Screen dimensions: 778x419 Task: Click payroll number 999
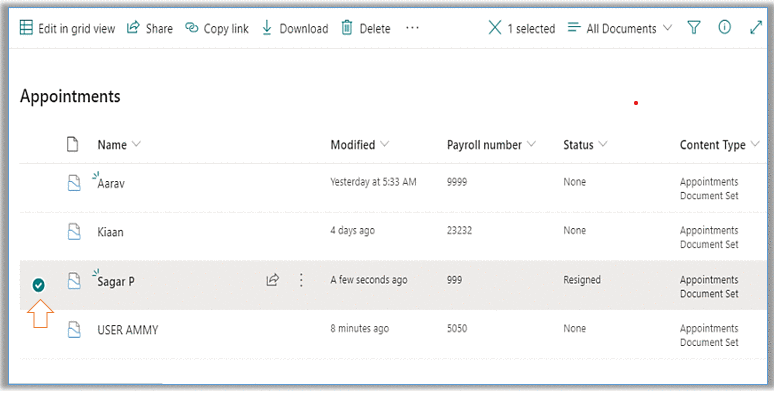(454, 280)
